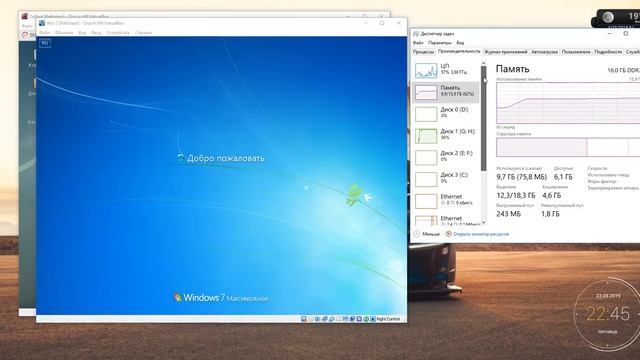This screenshot has width=640, height=360.
Task: Click the performance list scrollbar thumb
Action: pos(484,118)
